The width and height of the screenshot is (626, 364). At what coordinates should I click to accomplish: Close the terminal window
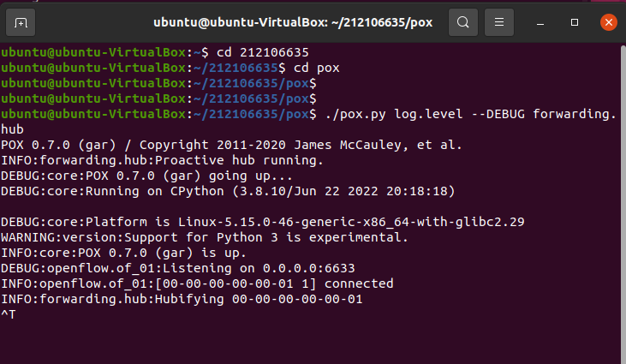[x=606, y=21]
